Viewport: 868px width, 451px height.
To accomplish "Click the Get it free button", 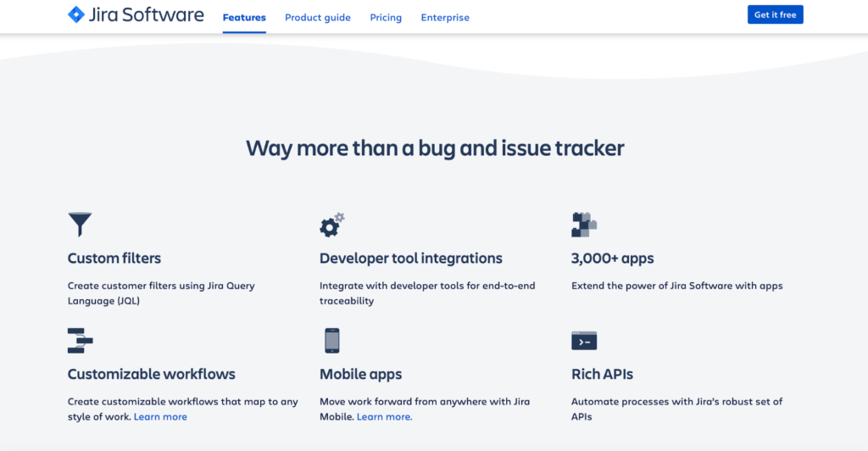I will [x=775, y=15].
